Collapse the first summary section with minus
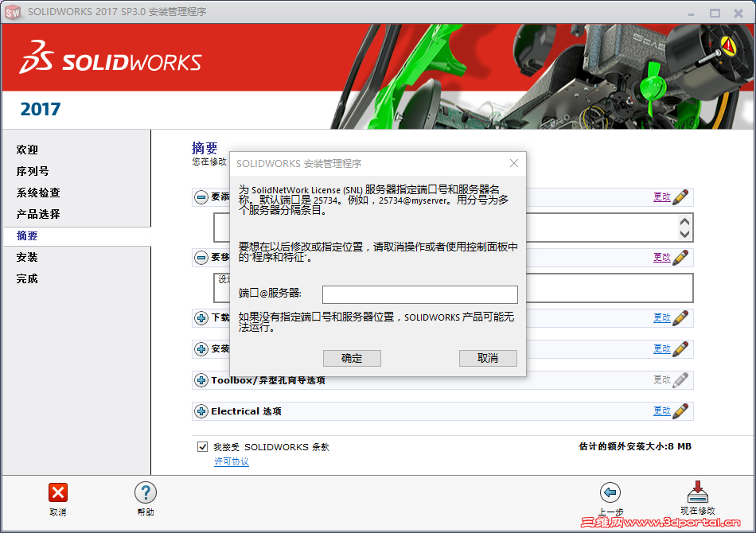756x533 pixels. click(x=201, y=197)
